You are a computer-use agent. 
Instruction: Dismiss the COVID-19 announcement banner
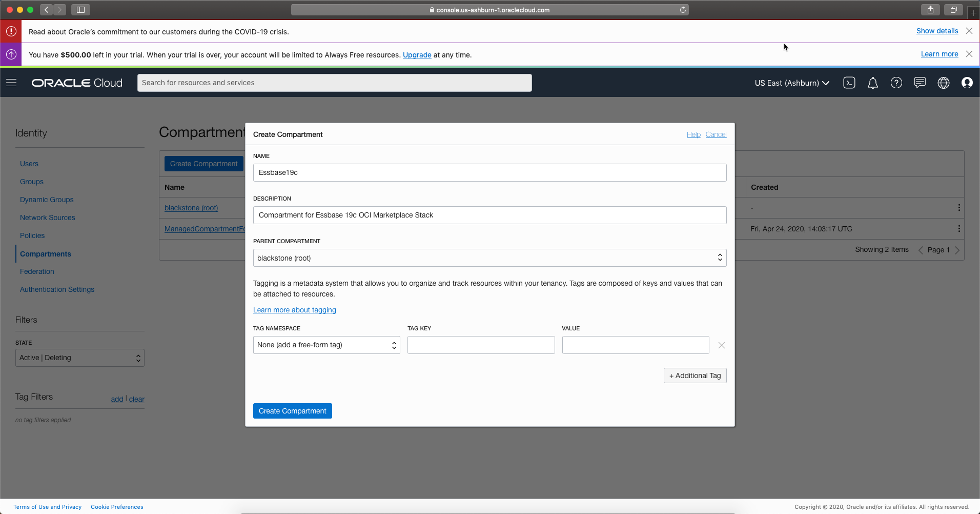pos(969,31)
